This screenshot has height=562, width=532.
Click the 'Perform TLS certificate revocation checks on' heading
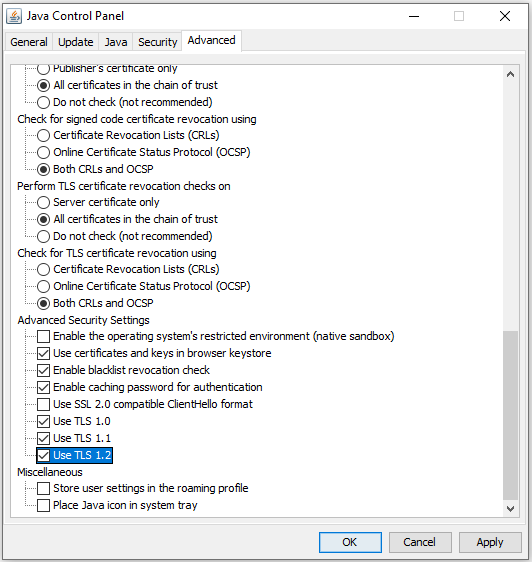(124, 186)
